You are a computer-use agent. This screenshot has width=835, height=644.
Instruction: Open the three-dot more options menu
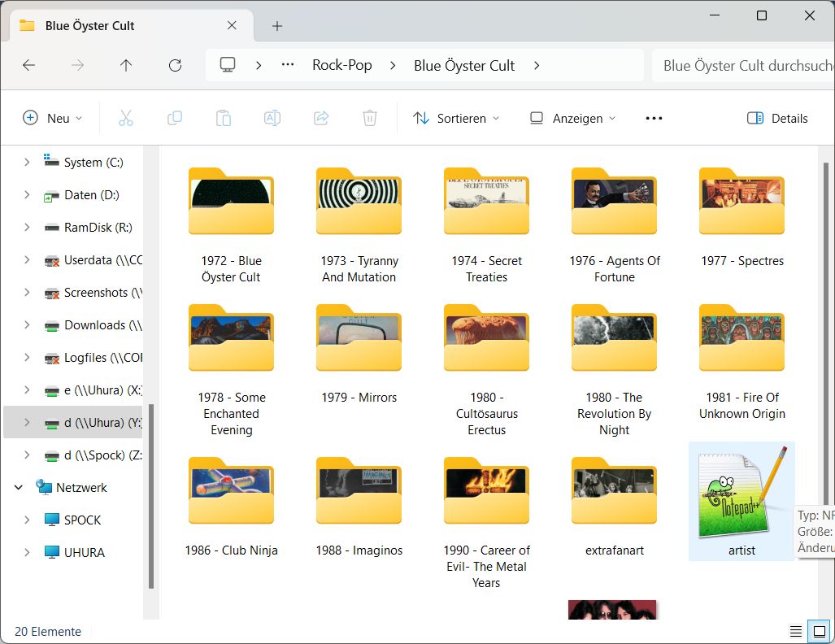click(654, 118)
